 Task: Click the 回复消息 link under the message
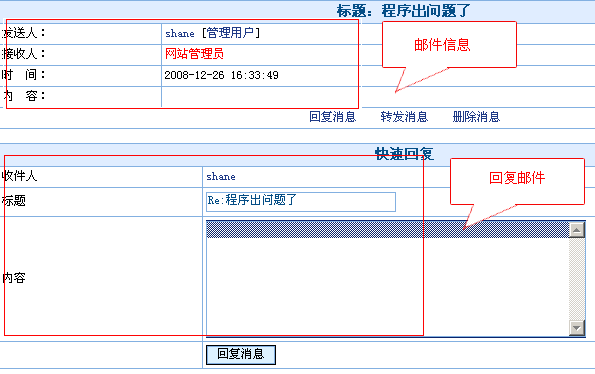[332, 116]
